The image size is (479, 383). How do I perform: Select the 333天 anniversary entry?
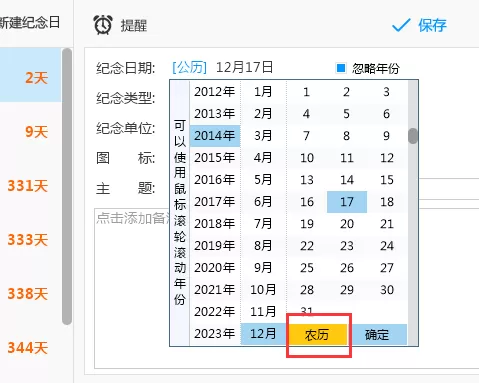coord(31,240)
